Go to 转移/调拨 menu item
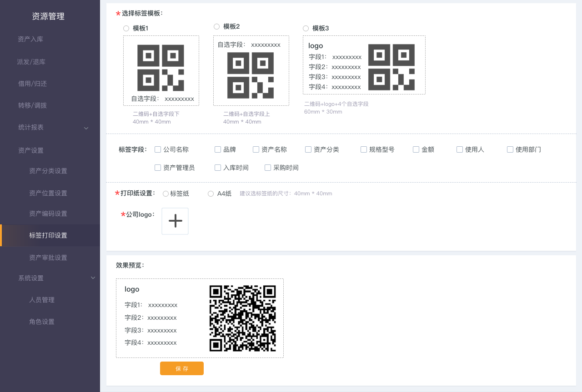This screenshot has height=392, width=582. [x=32, y=105]
